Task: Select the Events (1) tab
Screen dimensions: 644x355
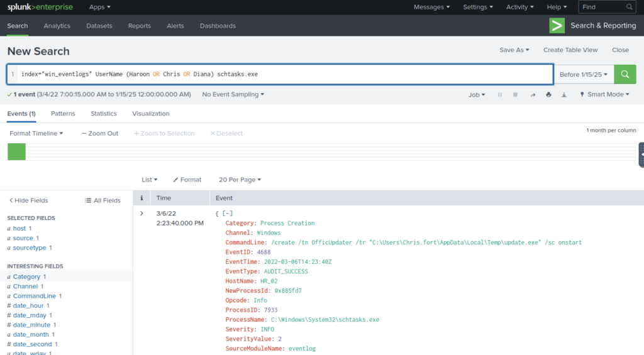Action: click(x=21, y=114)
